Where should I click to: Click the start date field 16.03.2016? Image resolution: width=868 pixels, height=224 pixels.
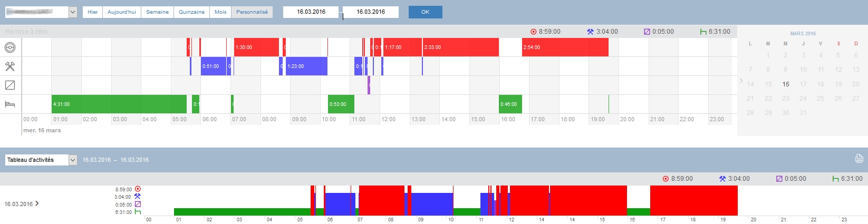point(311,12)
